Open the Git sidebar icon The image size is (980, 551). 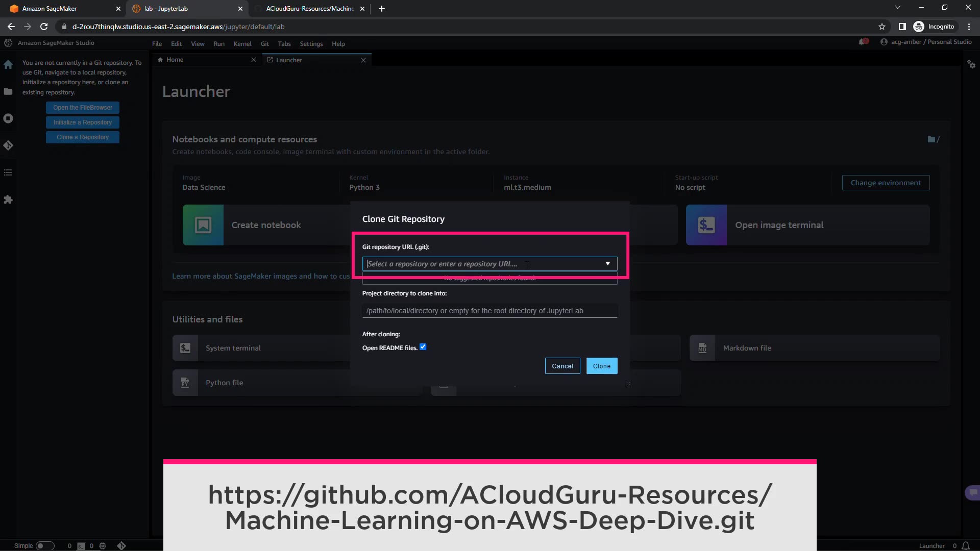(x=8, y=145)
